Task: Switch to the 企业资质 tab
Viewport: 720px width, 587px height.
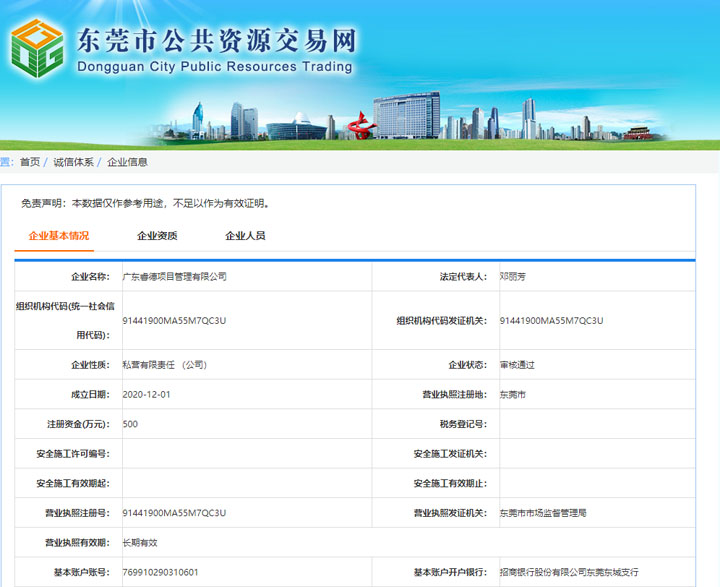Action: [x=157, y=236]
